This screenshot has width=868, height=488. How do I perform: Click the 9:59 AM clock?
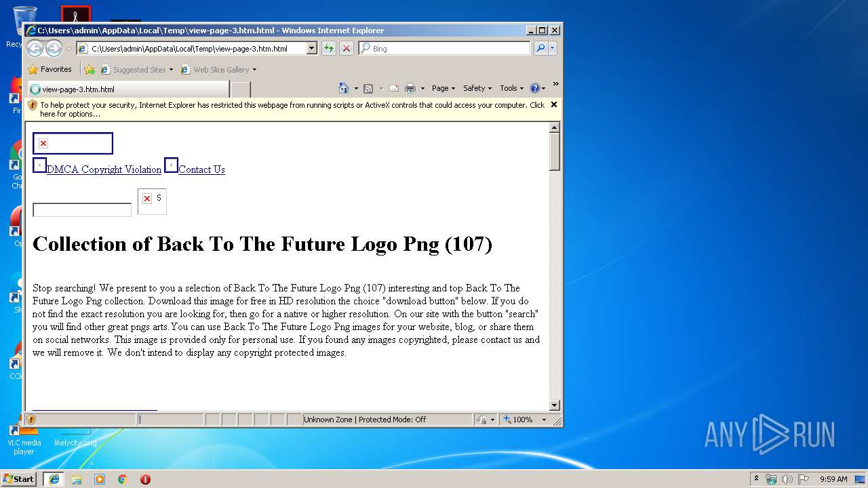click(x=833, y=479)
